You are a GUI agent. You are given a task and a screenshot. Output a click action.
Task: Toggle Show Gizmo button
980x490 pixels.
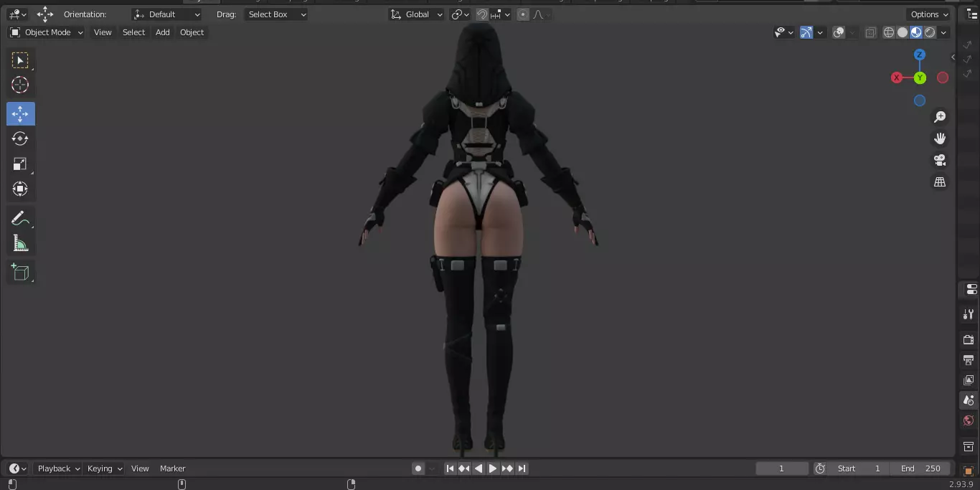pyautogui.click(x=806, y=32)
